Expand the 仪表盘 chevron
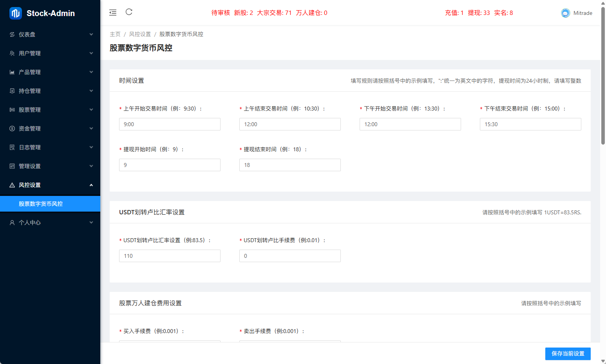The image size is (606, 364). coord(91,34)
